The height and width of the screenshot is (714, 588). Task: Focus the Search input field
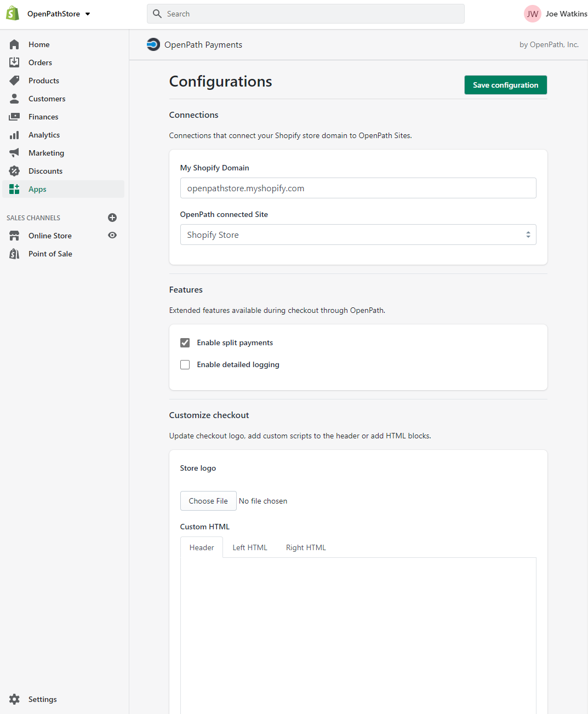tap(305, 14)
